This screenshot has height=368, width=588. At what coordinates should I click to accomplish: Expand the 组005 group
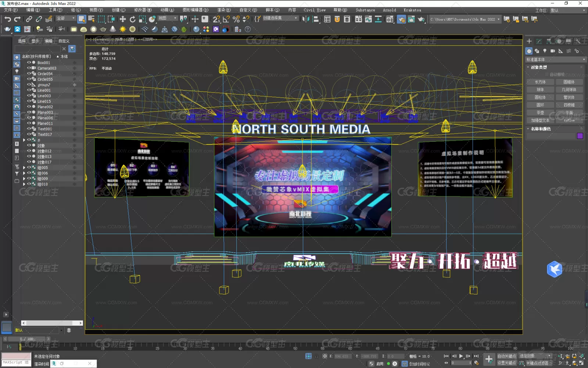(24, 168)
